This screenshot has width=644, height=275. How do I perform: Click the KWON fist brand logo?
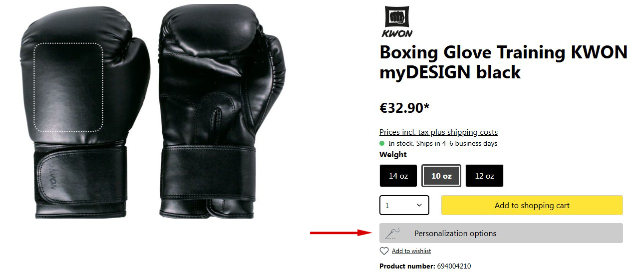(397, 22)
